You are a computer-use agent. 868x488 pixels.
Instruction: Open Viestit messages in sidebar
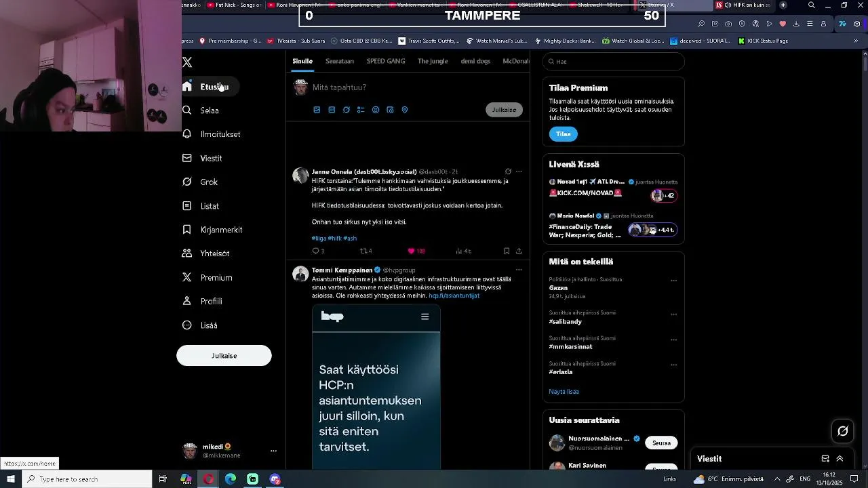coord(202,158)
